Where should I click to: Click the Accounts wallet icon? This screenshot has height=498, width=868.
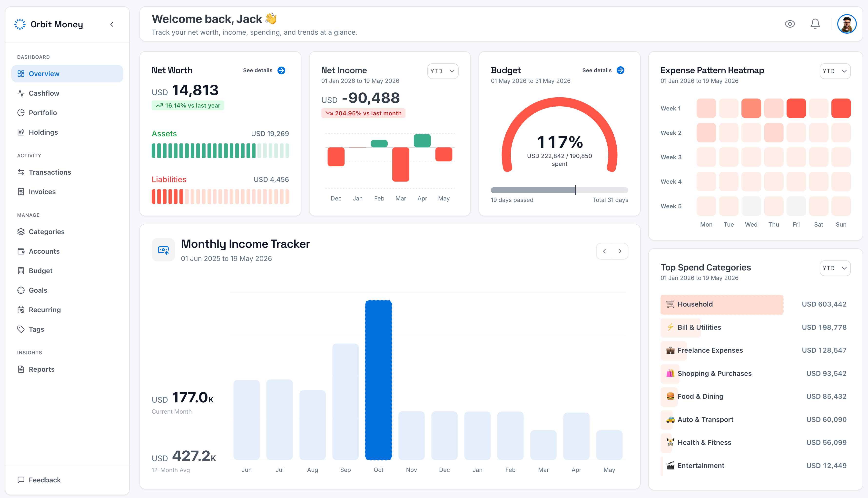21,251
